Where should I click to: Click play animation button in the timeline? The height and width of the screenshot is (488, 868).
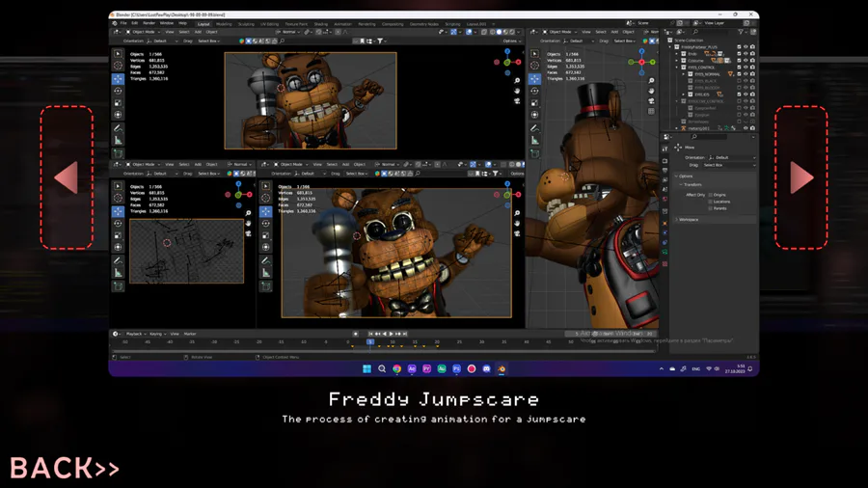(392, 334)
